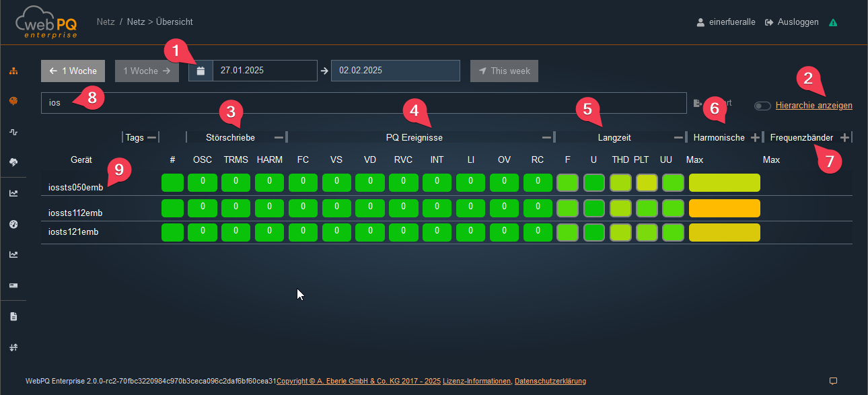Toggle the Hierarchie anzeigen switch
The height and width of the screenshot is (395, 868).
click(x=762, y=106)
